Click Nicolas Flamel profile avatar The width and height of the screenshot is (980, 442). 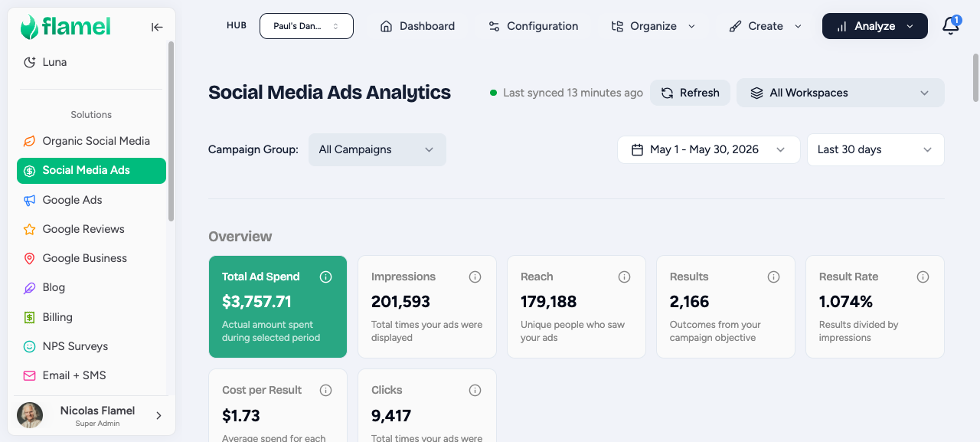point(30,415)
